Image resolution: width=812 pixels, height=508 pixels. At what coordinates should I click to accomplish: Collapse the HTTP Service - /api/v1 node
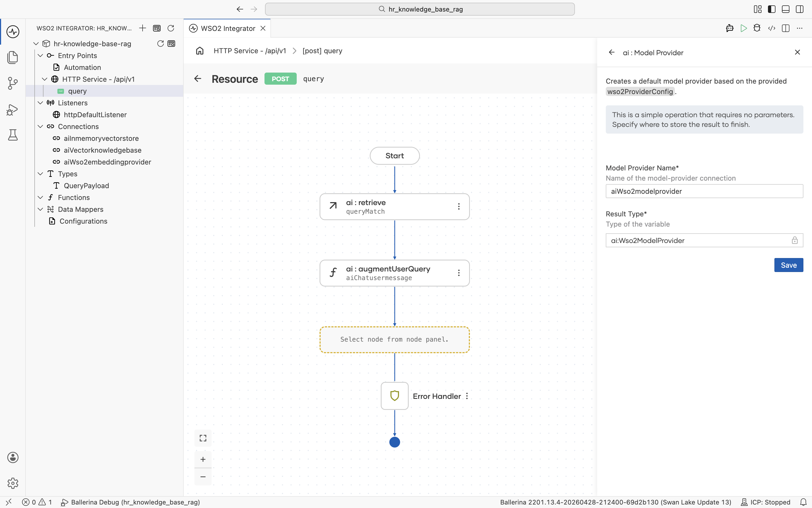coord(45,79)
